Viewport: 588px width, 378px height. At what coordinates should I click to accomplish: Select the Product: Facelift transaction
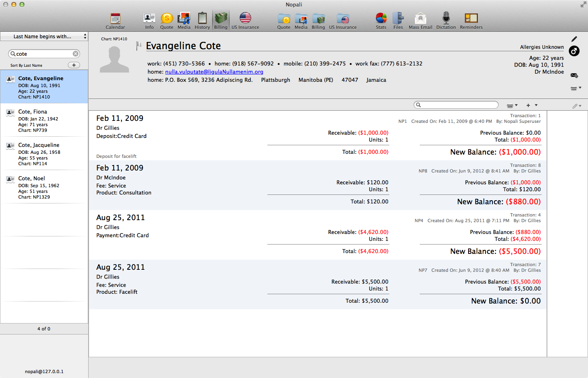(x=318, y=284)
